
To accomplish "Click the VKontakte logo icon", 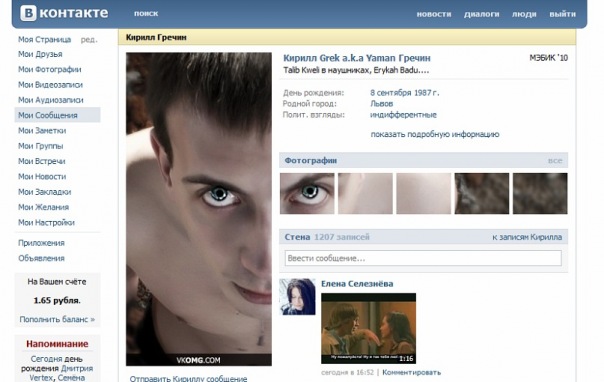I will pos(28,13).
